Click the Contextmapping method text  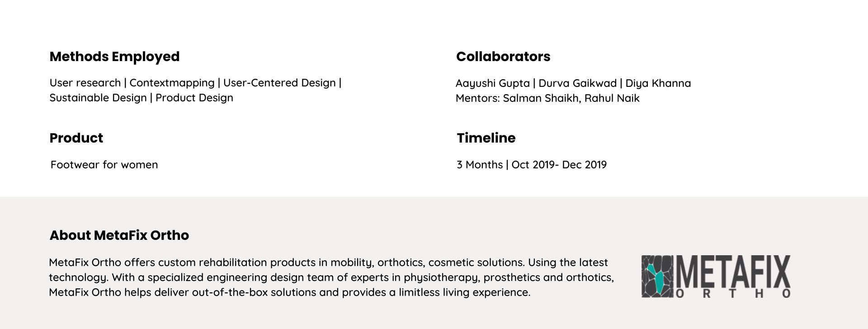(x=172, y=83)
